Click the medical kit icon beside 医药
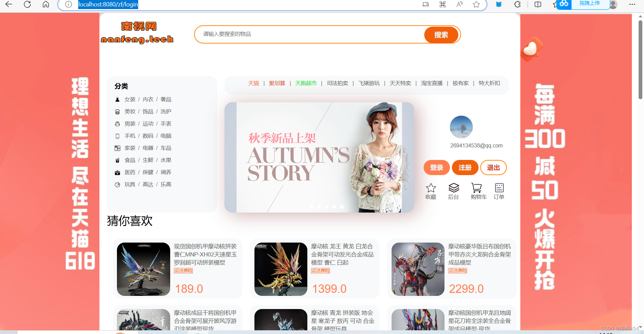The image size is (644, 334). click(117, 172)
